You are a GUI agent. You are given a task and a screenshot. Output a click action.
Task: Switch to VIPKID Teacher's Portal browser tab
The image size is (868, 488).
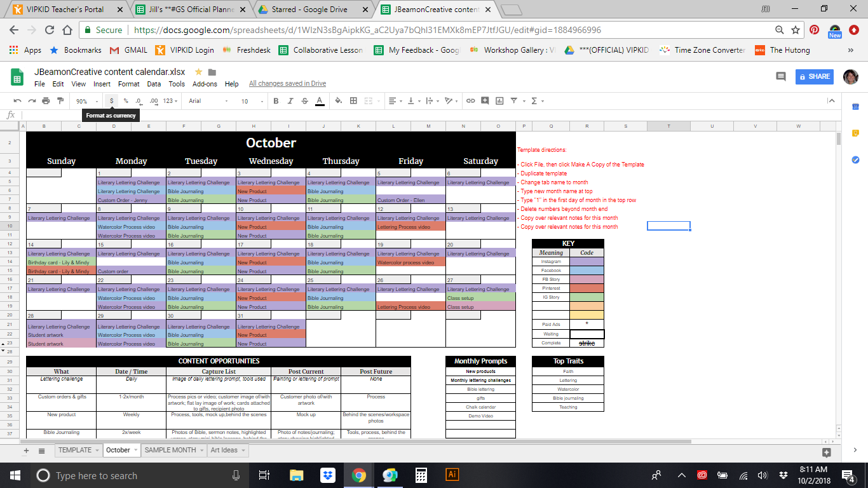67,10
